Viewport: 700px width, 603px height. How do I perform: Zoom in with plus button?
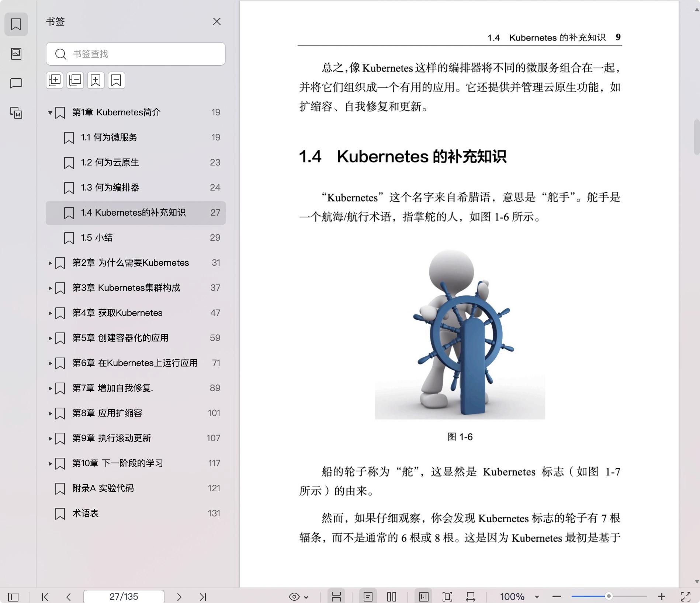(662, 597)
